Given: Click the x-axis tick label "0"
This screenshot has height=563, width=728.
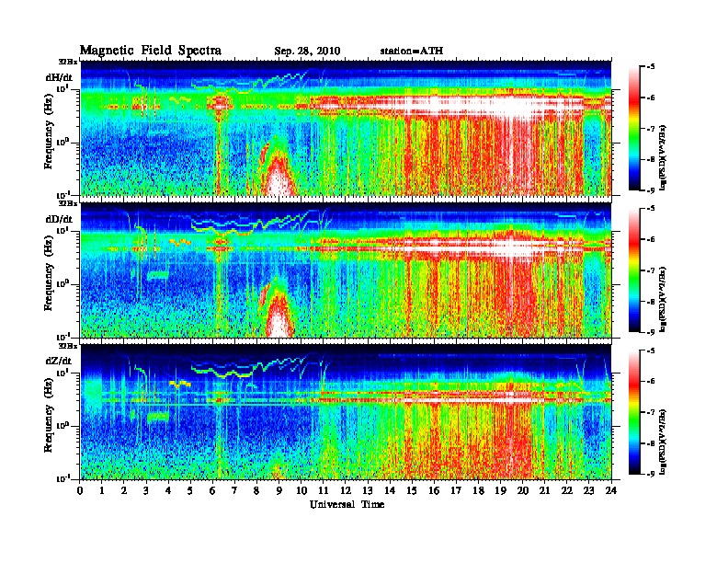Looking at the screenshot, I should [80, 490].
